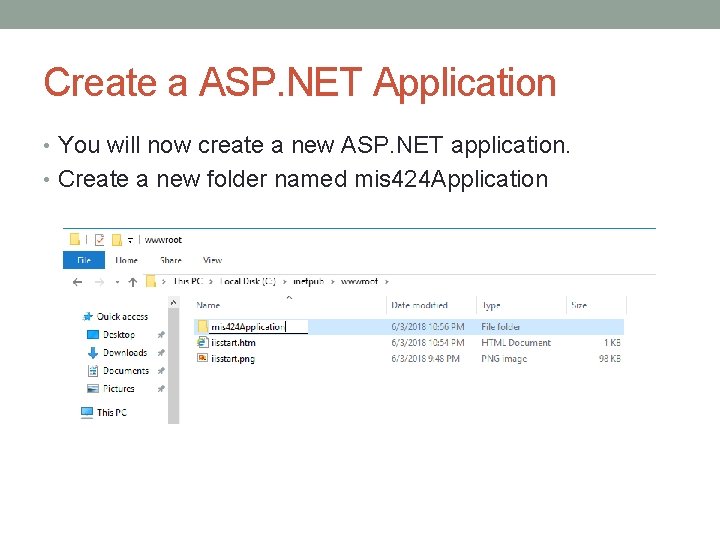Screen dimensions: 720x540
Task: Switch to the Home ribbon tab
Action: 126,260
